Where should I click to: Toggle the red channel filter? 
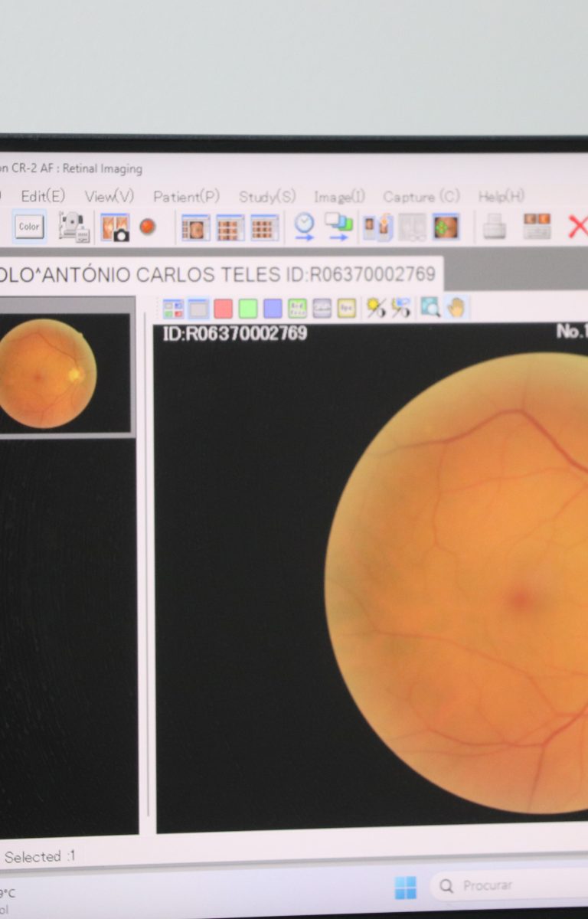pyautogui.click(x=223, y=309)
